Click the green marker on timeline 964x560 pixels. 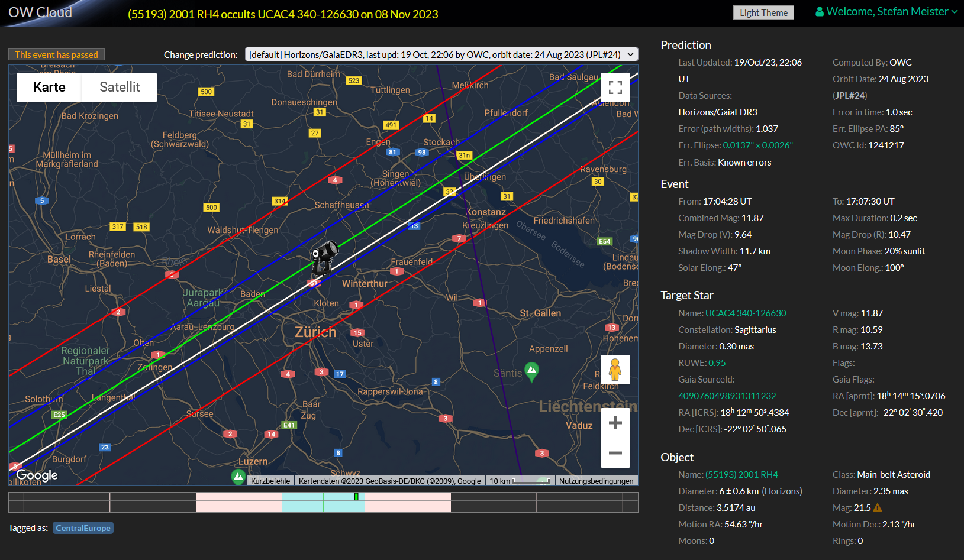coord(356,497)
